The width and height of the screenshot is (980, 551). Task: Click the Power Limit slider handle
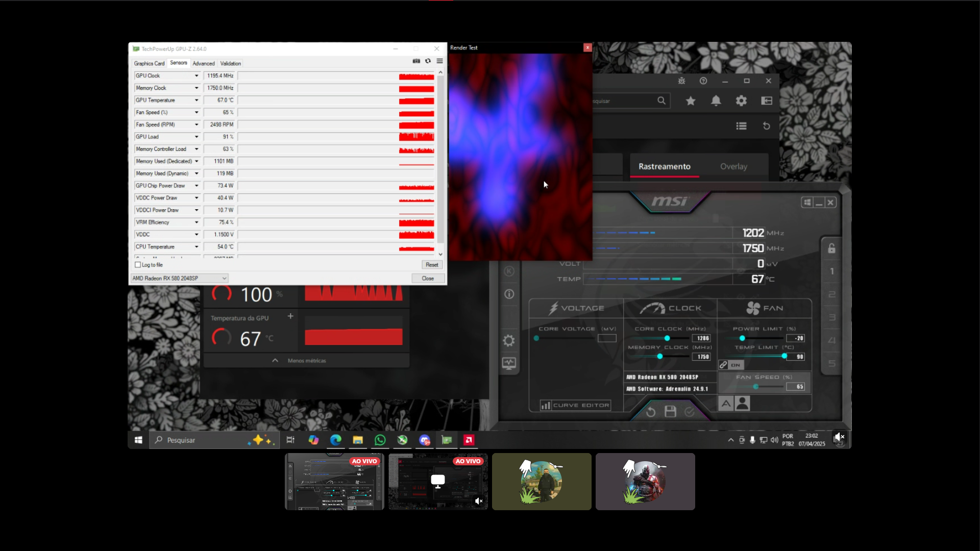pos(743,338)
